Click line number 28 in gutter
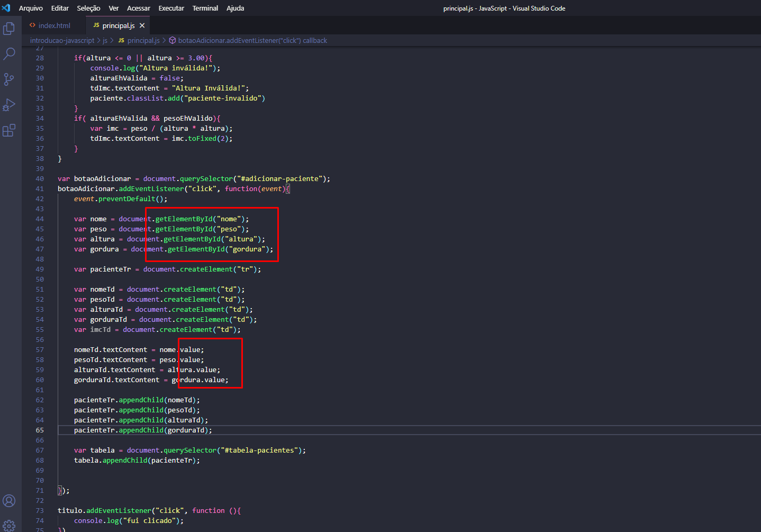Image resolution: width=761 pixels, height=532 pixels. tap(40, 58)
